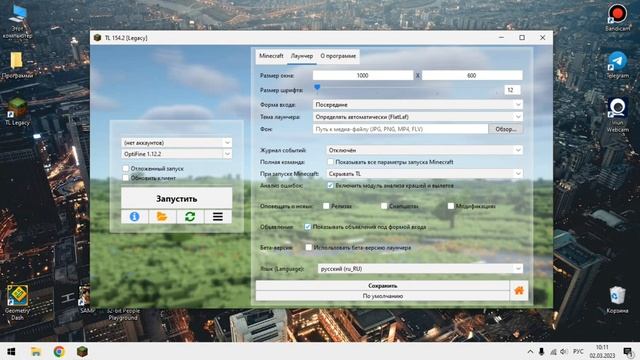
Task: Check the Релизах notification checkbox
Action: 326,206
